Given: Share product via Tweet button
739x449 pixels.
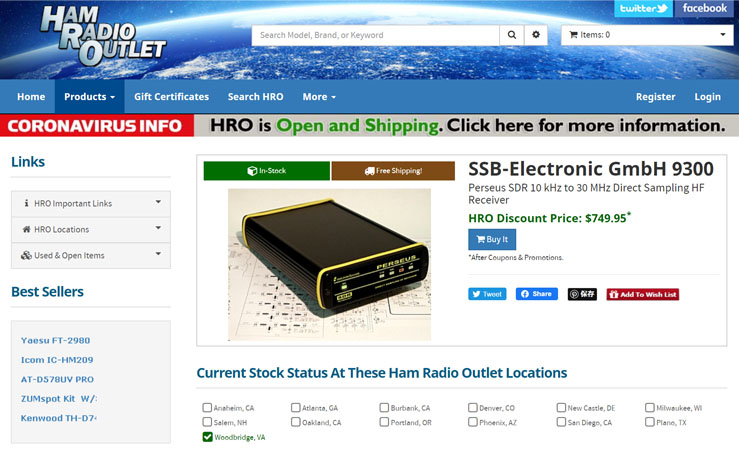Looking at the screenshot, I should pos(487,294).
